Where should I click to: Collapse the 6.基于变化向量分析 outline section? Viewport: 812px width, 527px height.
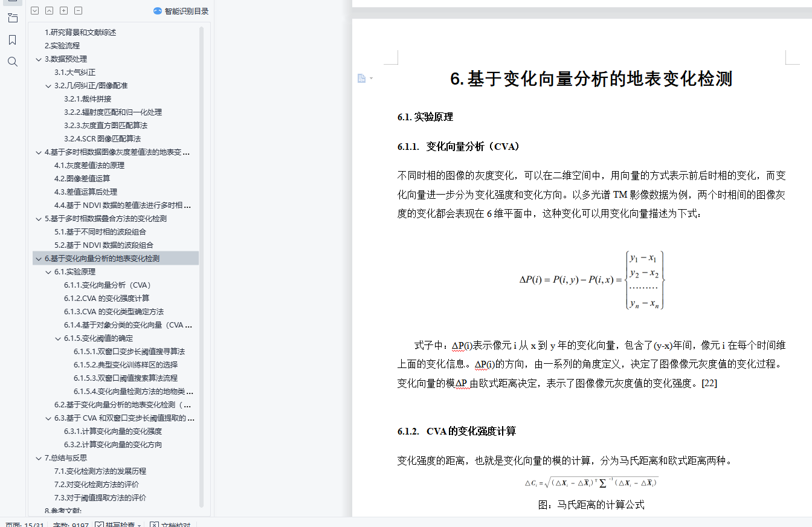pos(39,259)
